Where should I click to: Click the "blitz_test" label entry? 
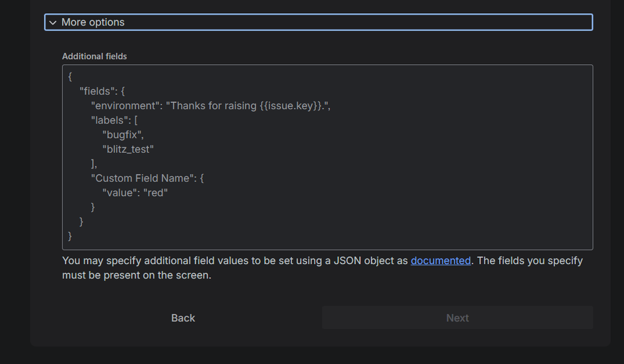coord(128,149)
